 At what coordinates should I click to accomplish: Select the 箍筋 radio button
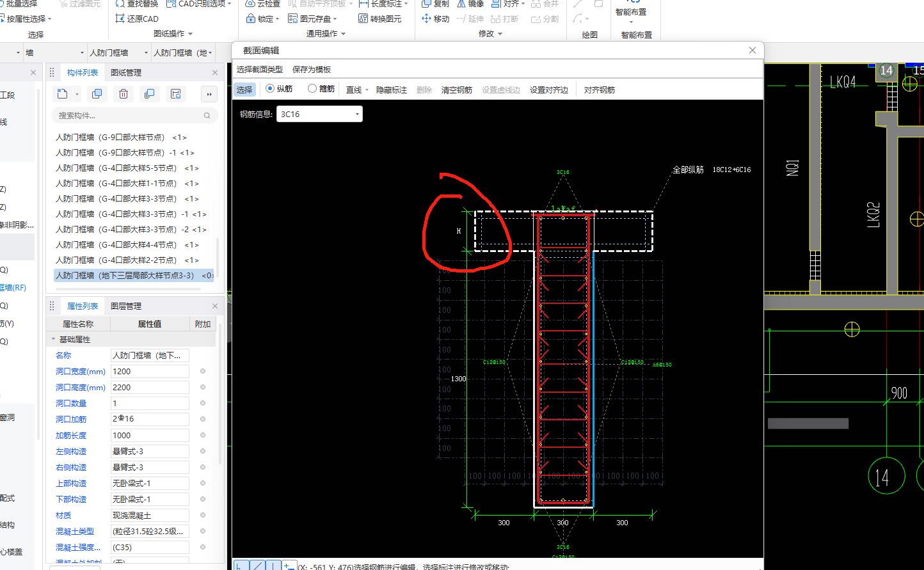pyautogui.click(x=312, y=89)
